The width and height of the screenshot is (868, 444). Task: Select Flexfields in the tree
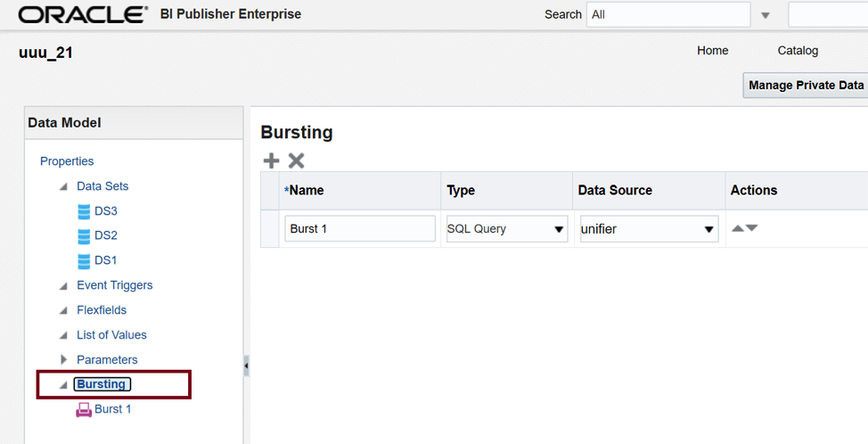102,310
